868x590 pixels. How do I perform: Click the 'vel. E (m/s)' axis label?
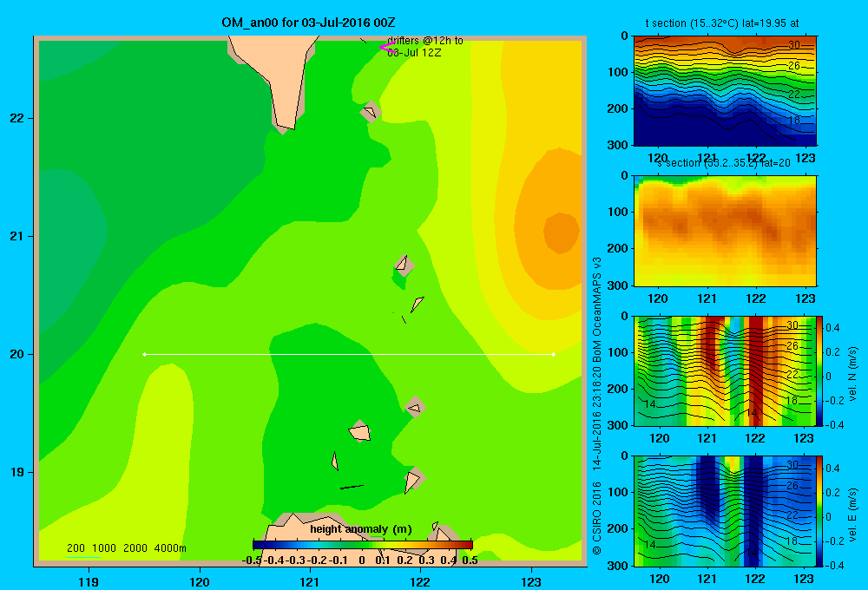[852, 515]
